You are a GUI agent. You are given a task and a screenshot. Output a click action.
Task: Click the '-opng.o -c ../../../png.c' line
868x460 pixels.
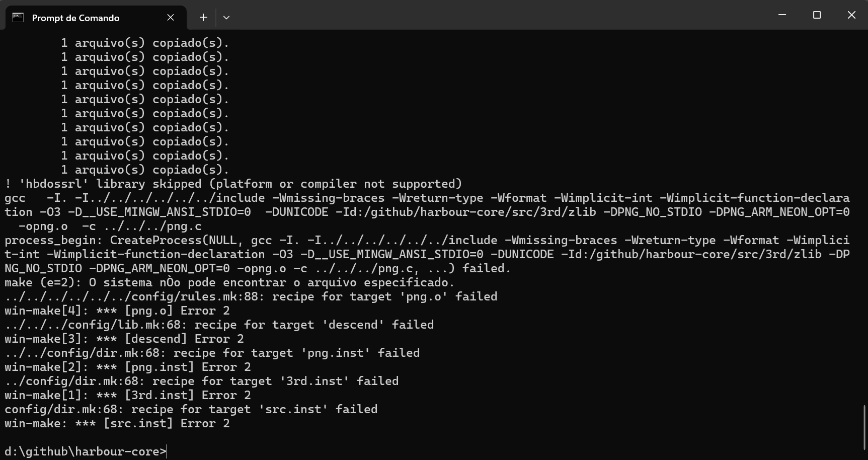[110, 226]
